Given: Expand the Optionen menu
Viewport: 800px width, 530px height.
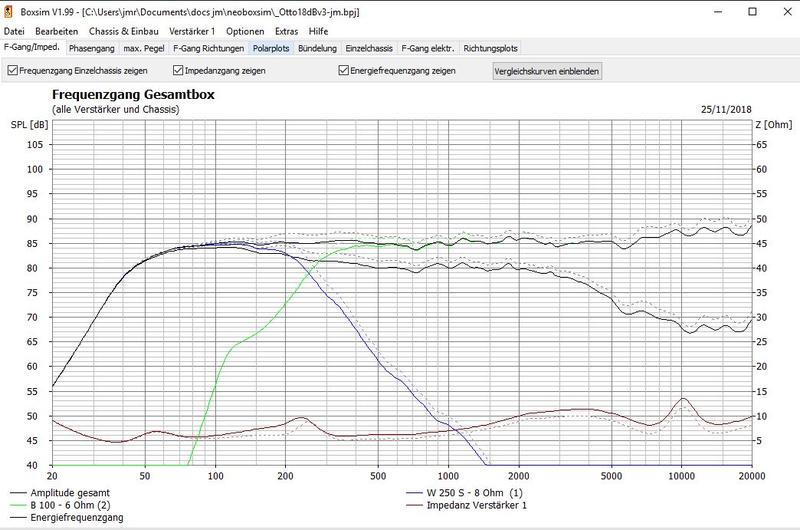Looking at the screenshot, I should click(246, 31).
